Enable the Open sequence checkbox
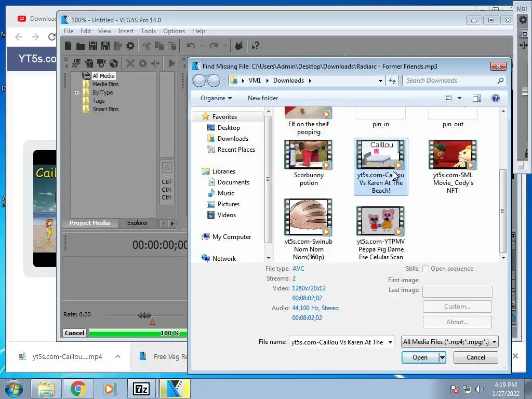 [425, 269]
